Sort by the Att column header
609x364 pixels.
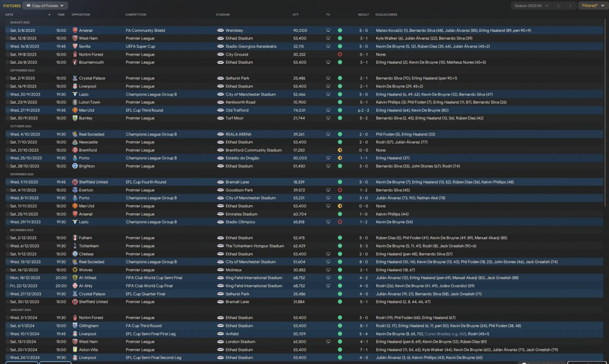pos(296,15)
